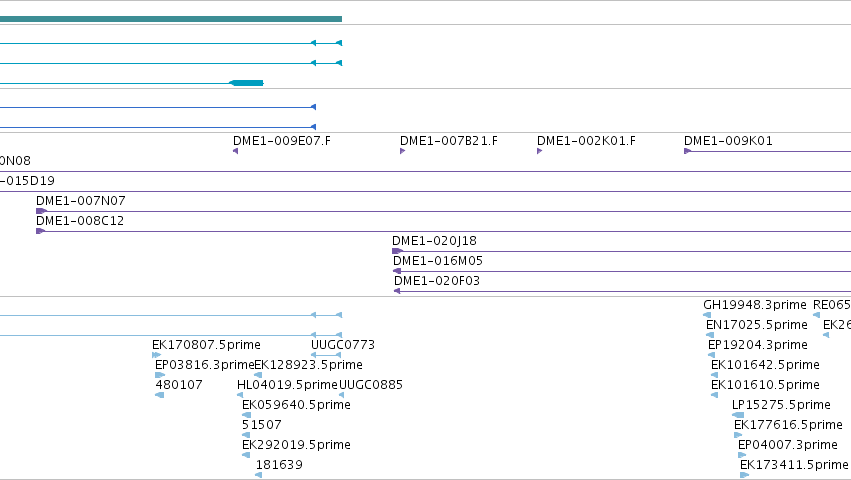Click the start arrow of DME1-008C12 line
851x480 pixels.
pyautogui.click(x=40, y=231)
